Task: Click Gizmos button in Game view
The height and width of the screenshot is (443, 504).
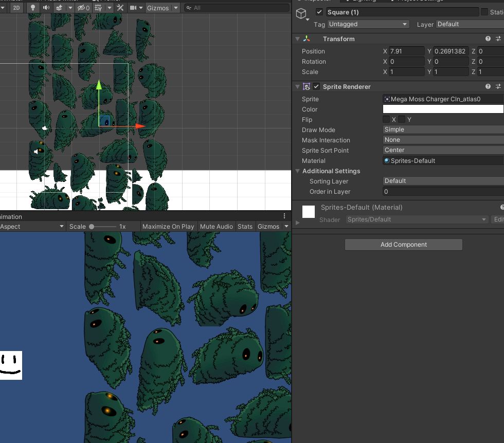Action: point(268,227)
